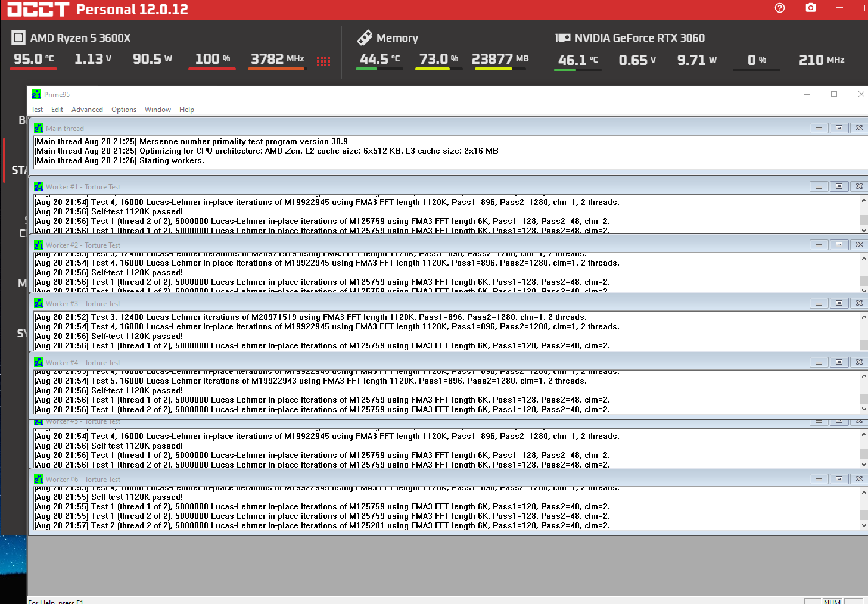Click the 23877 MB memory value
Screen dimensions: 868x604
pyautogui.click(x=500, y=59)
